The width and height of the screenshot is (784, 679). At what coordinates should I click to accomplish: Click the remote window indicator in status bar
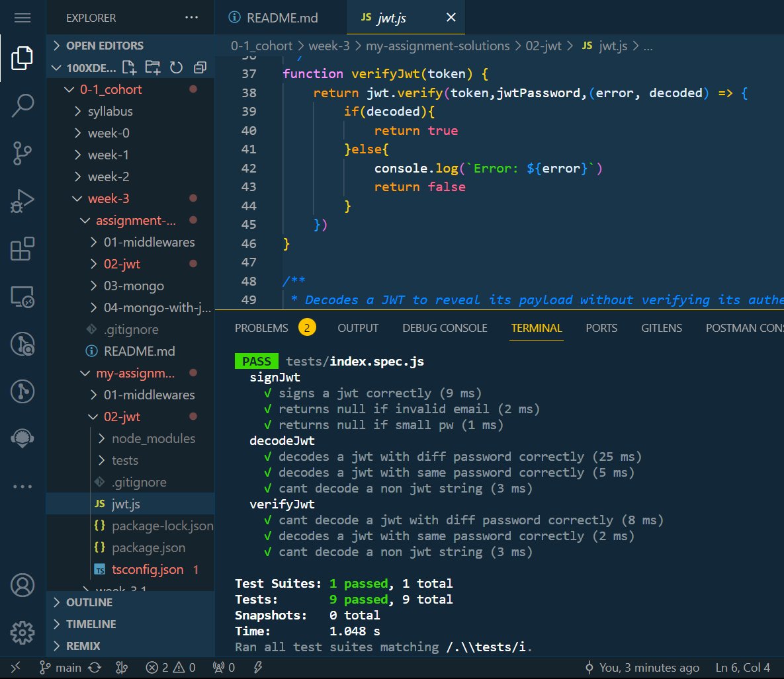tap(15, 668)
